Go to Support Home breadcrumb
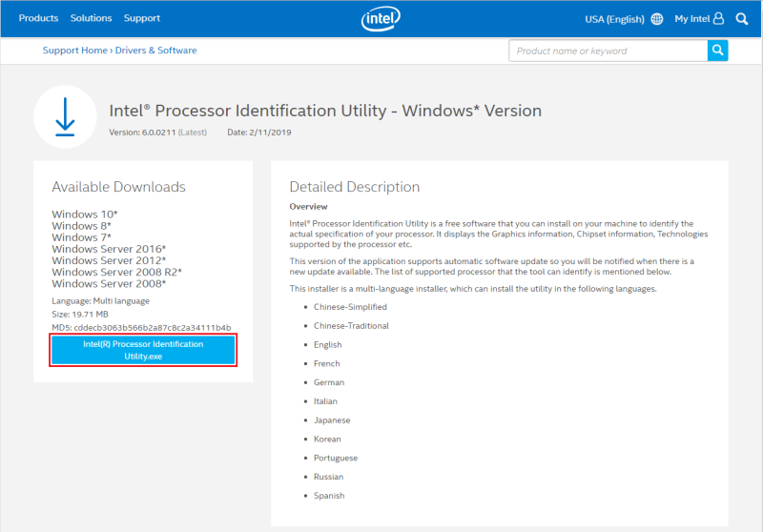Screen dimensions: 763x532 [x=74, y=51]
